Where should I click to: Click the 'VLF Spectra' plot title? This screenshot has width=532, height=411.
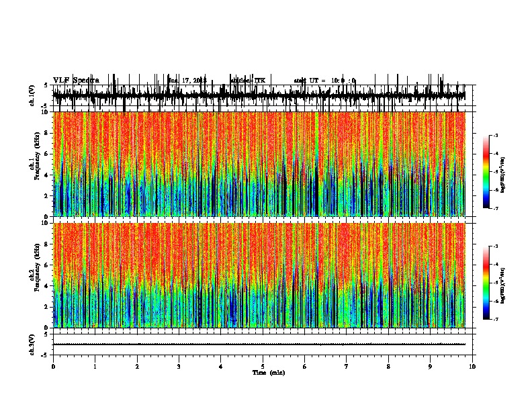click(x=76, y=81)
